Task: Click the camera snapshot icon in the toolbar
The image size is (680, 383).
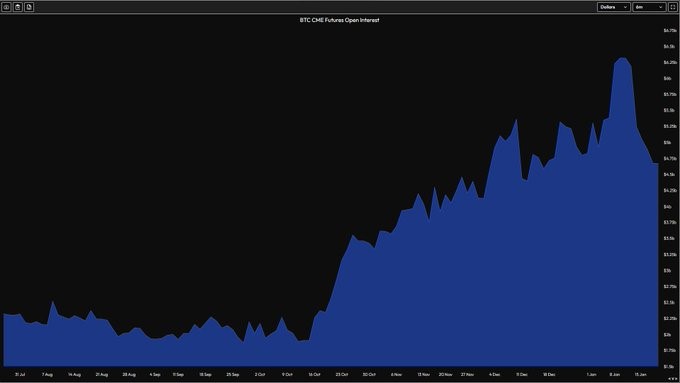Action: point(7,7)
